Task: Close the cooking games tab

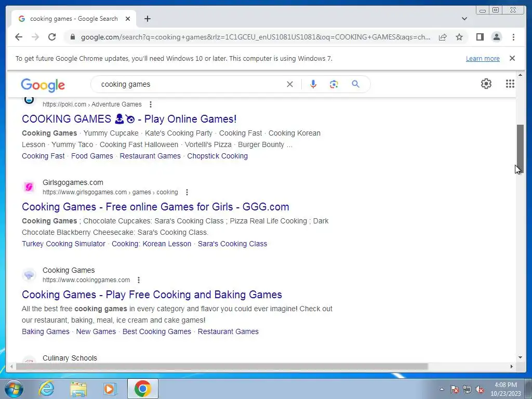Action: click(128, 19)
